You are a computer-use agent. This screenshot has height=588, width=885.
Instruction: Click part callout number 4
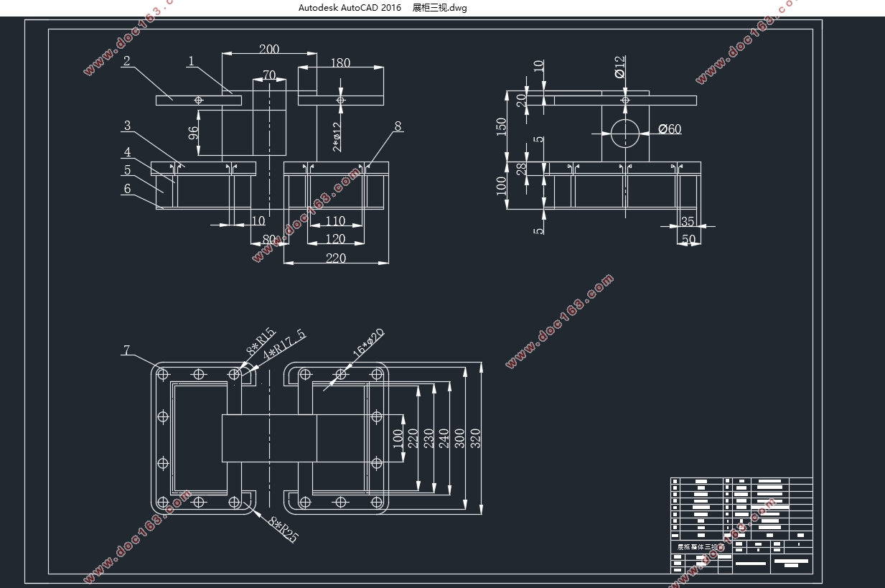click(x=127, y=152)
